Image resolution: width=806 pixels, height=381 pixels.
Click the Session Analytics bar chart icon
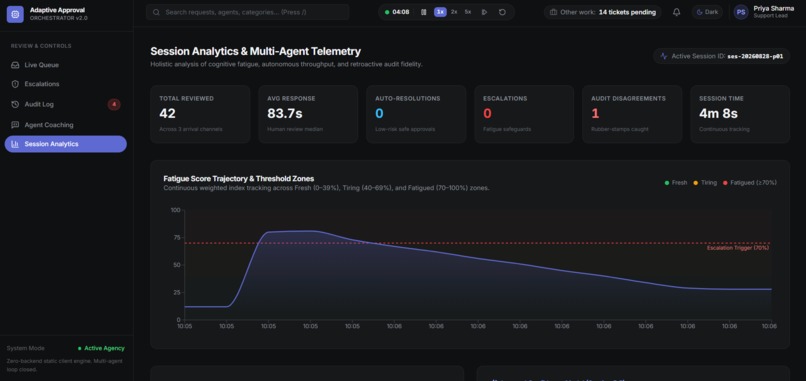click(15, 144)
